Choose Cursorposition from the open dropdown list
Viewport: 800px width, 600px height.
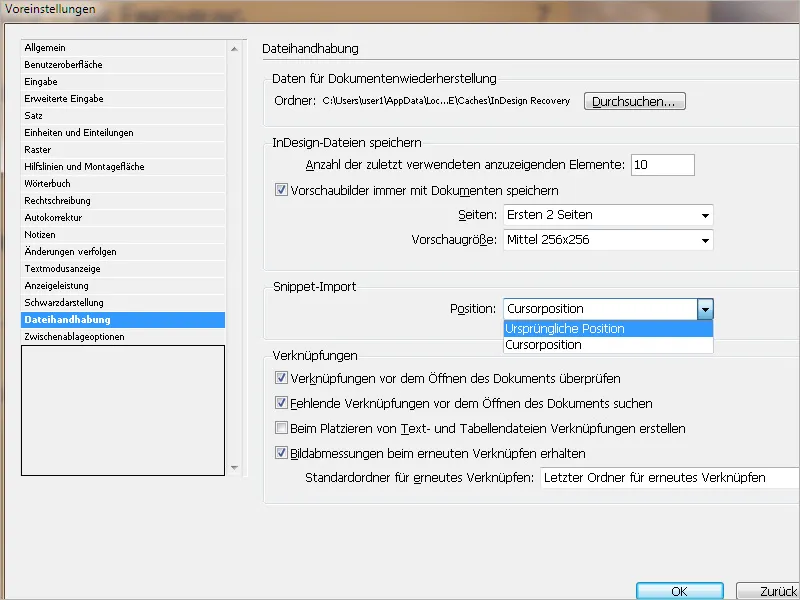click(608, 345)
